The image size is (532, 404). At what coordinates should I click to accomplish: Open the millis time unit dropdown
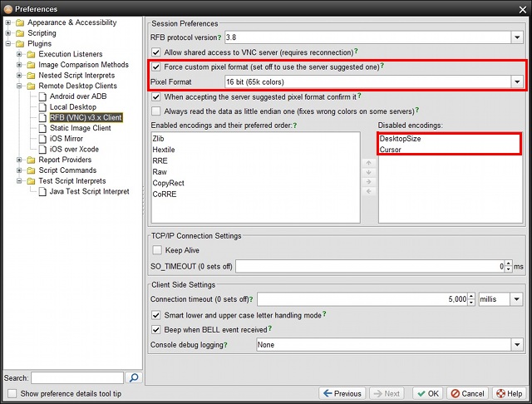(x=516, y=299)
